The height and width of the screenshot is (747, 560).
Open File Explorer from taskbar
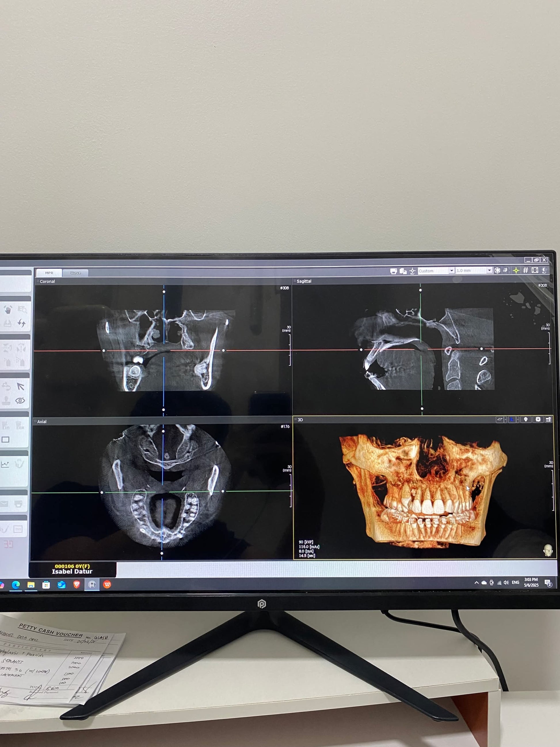coord(31,585)
